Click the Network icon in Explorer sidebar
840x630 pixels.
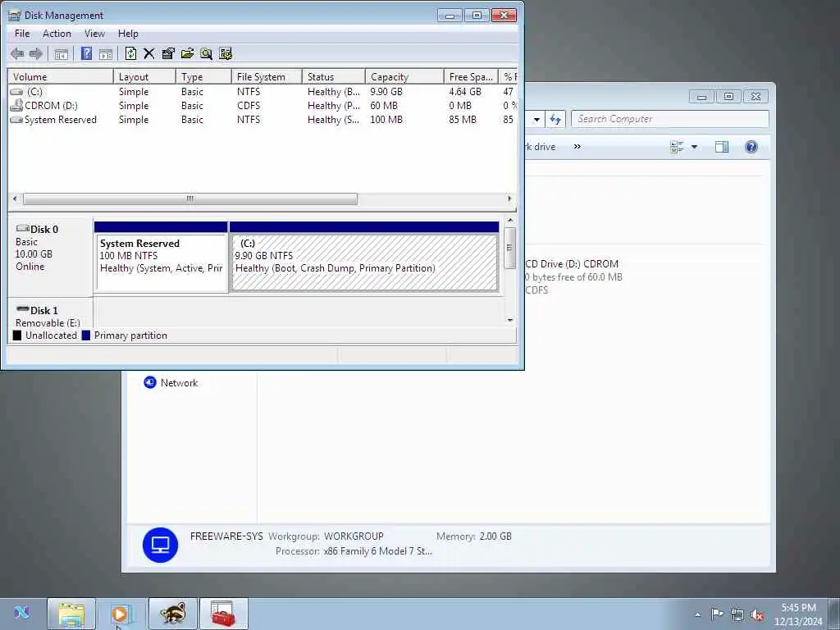149,382
